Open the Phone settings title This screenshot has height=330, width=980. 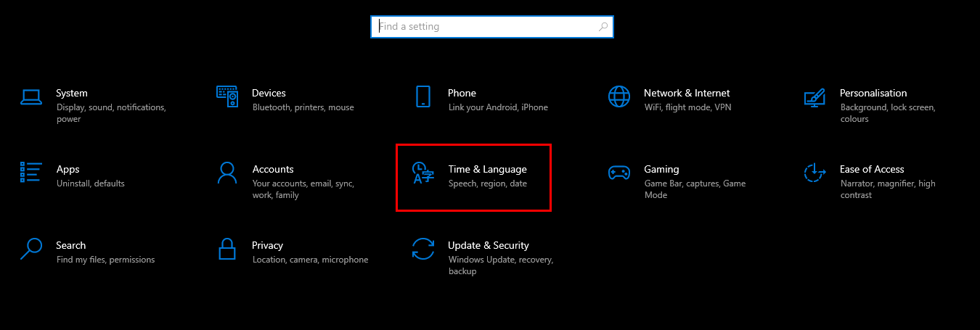pos(462,93)
